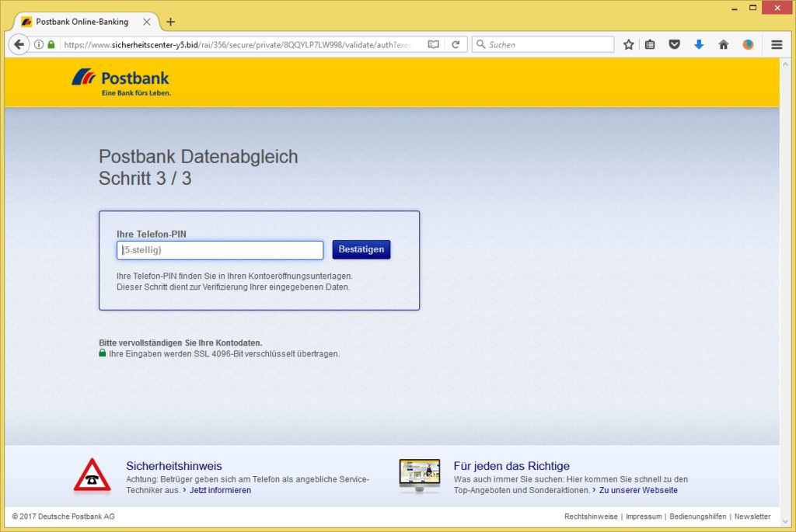
Task: Toggle the reader view book icon
Action: point(433,44)
